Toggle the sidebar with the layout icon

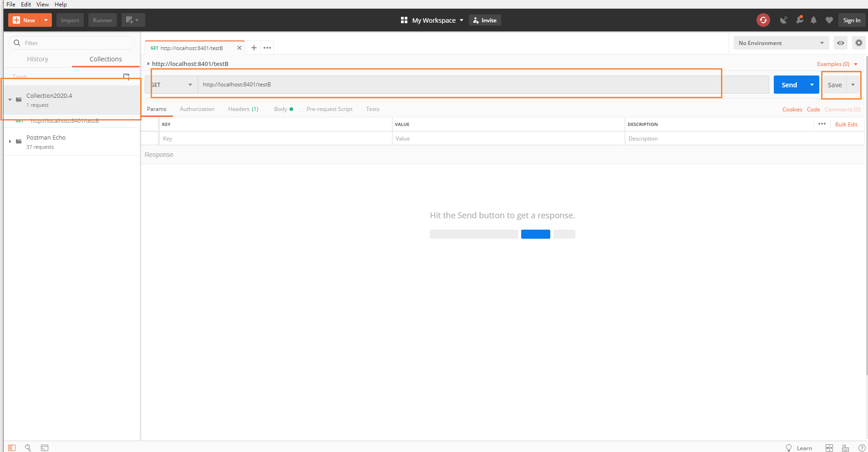(x=11, y=447)
